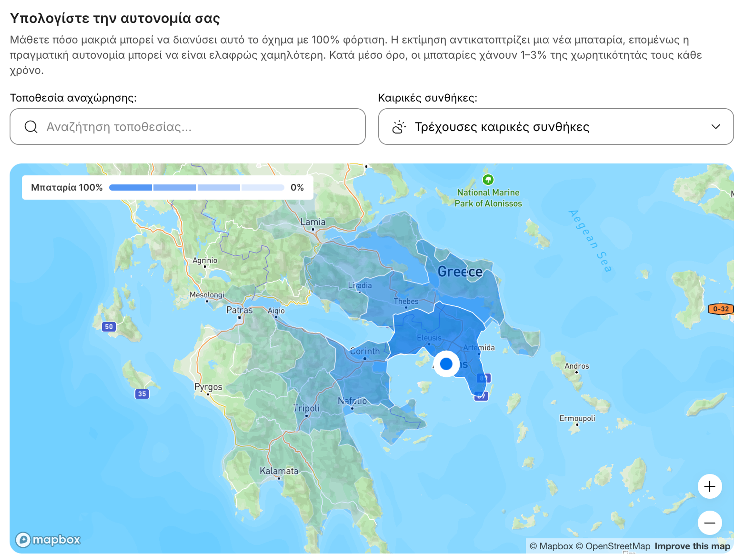Click the weather cloud-sun icon

pyautogui.click(x=399, y=127)
